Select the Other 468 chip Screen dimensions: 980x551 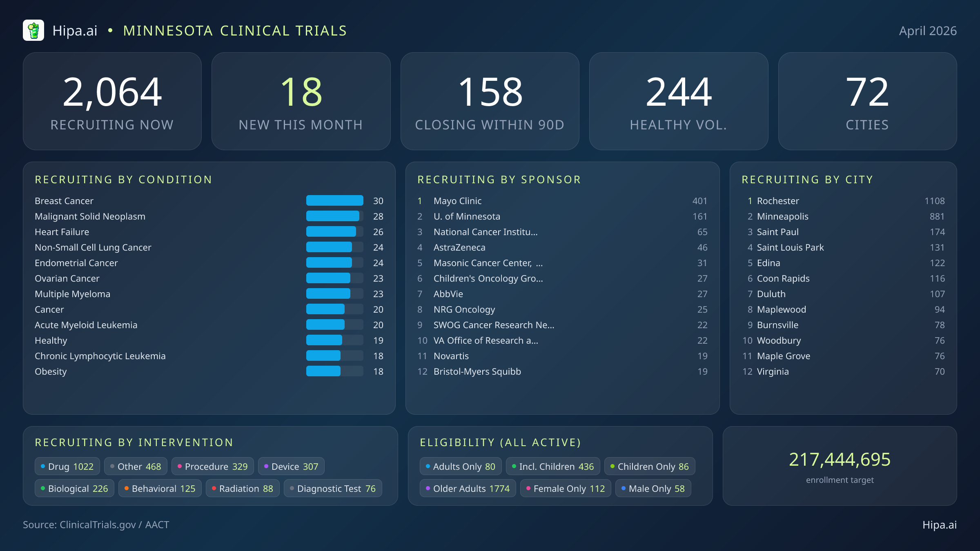(x=136, y=467)
